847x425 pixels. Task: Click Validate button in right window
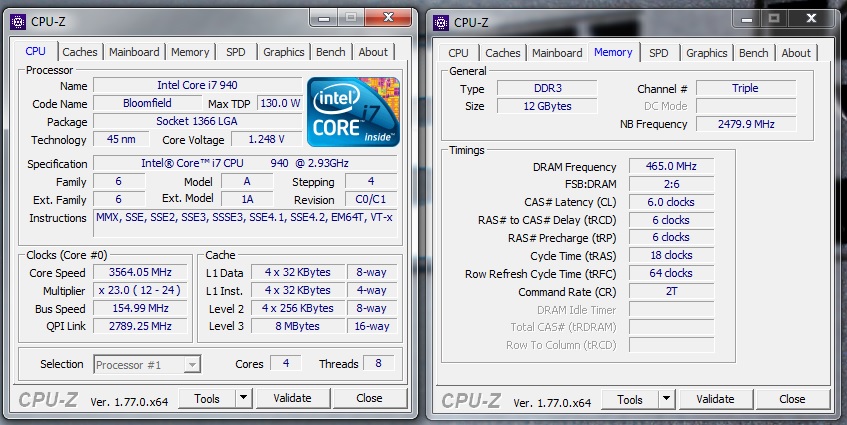pos(715,400)
